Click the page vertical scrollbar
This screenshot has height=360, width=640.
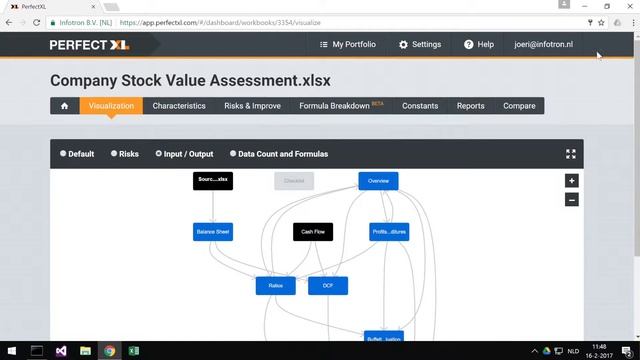637,147
